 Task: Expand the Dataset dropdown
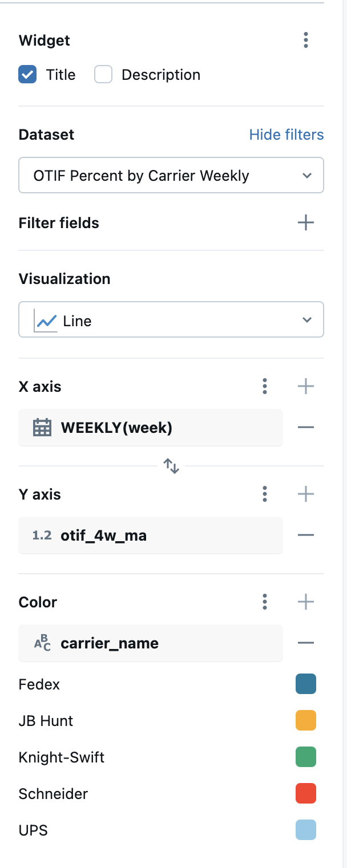(x=171, y=175)
